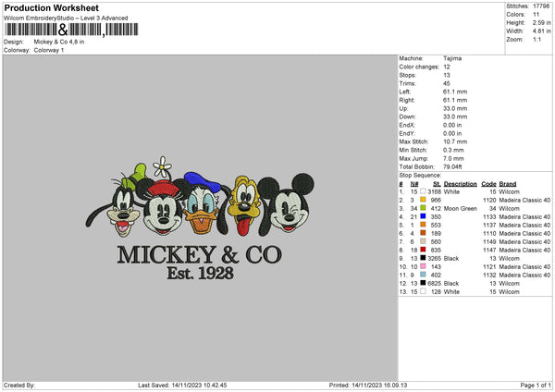Screen dimensions: 555x392
Task: Click the Page 1 of 1 indicator
Action: (536, 386)
